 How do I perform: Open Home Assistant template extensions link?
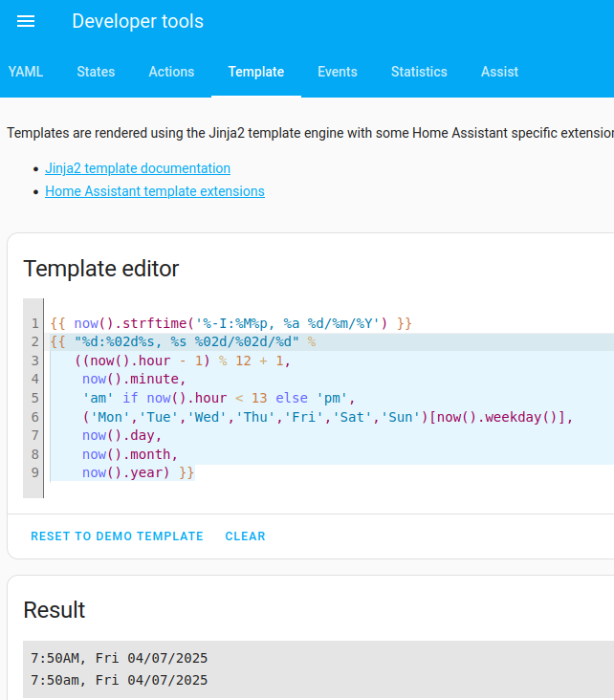[155, 191]
